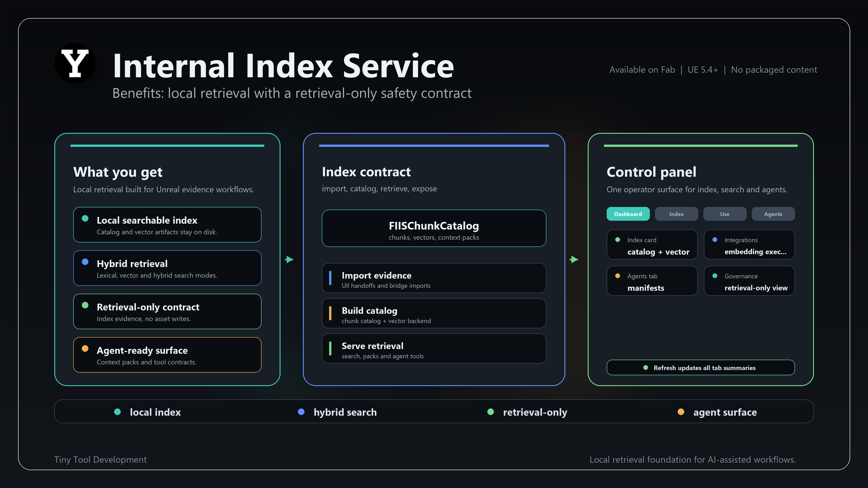868x488 pixels.
Task: Click the green dot beside Retrieval-only contract
Action: 85,305
